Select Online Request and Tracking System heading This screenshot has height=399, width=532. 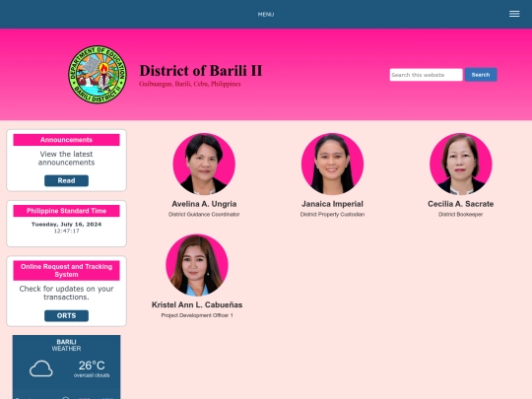pyautogui.click(x=67, y=270)
